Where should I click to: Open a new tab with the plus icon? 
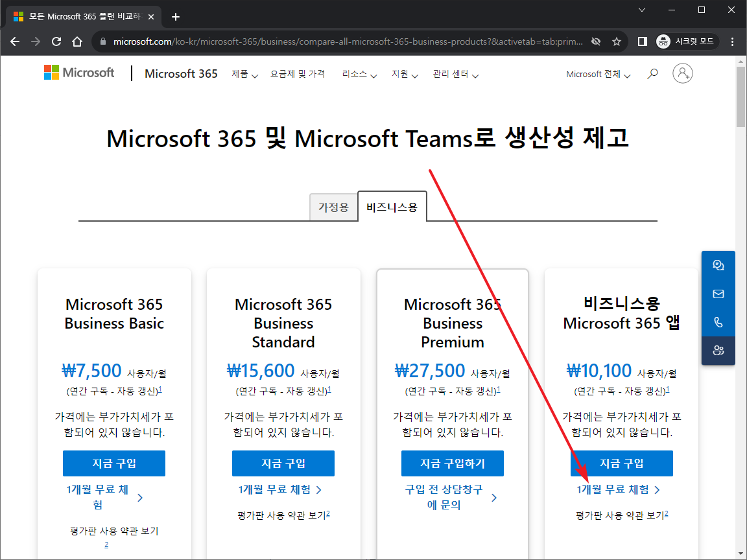click(176, 17)
